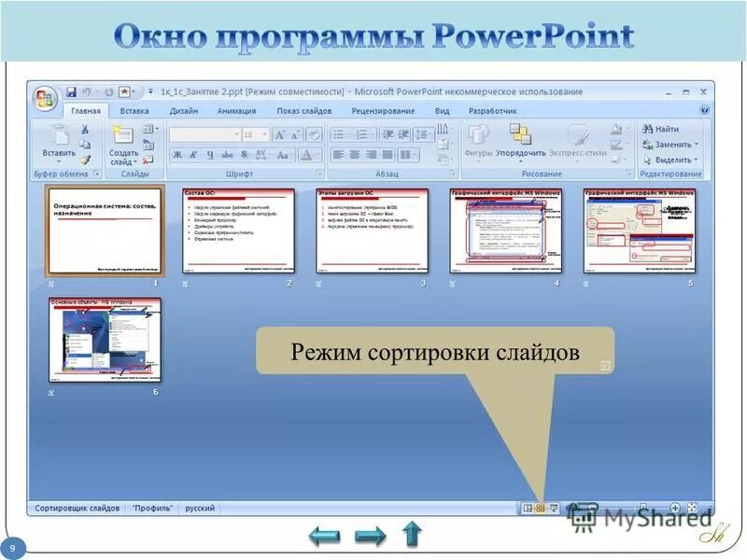Open the Рецензирование tab
Viewport: 747px width, 560px height.
(383, 110)
